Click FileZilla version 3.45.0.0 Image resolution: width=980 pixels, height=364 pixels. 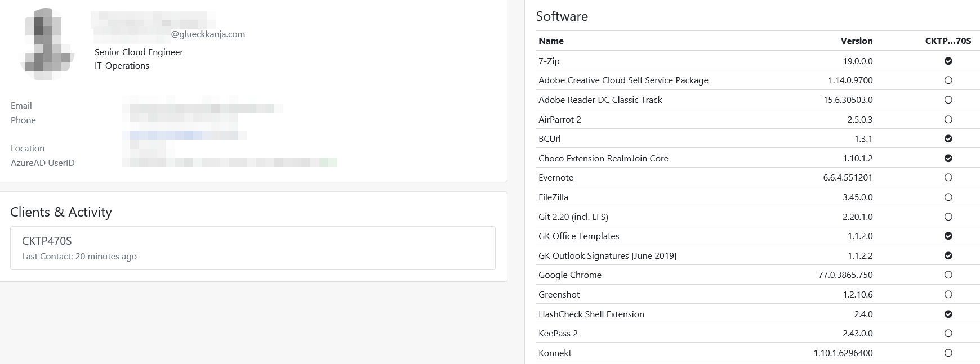[858, 197]
